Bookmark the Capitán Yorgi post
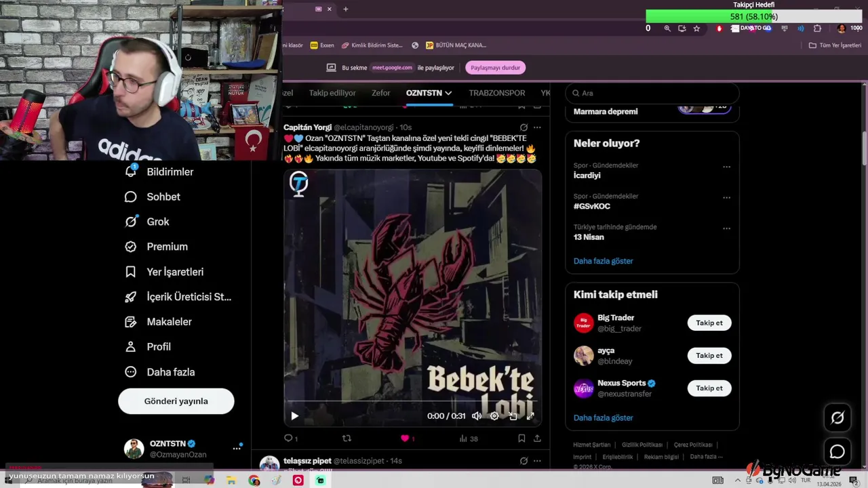Screen dimensions: 868x488 pyautogui.click(x=521, y=439)
